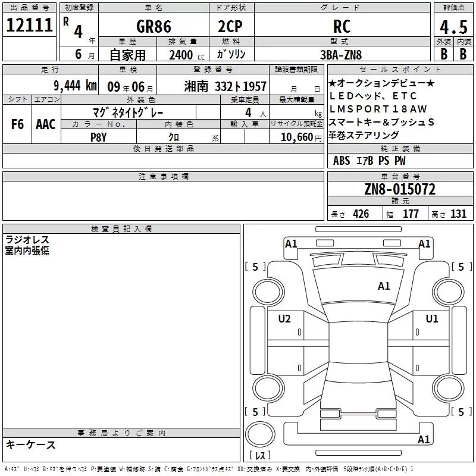The width and height of the screenshot is (476, 476).
Task: Select the inspector note 室内内張傷
Action: 27,250
